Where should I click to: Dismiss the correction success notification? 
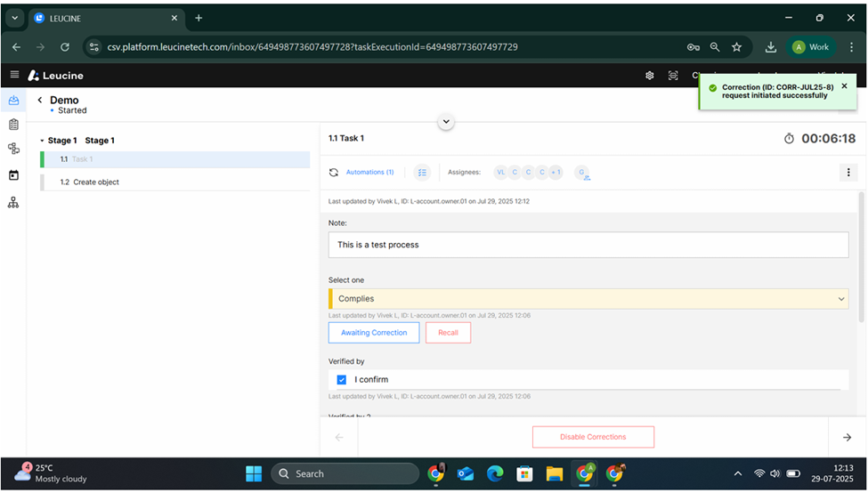pyautogui.click(x=844, y=86)
